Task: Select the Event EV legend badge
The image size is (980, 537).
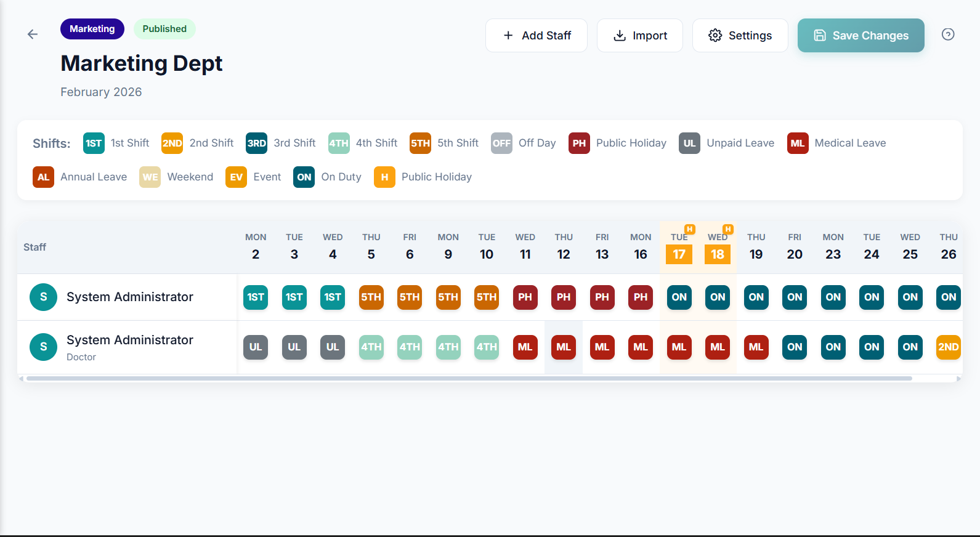Action: click(236, 177)
